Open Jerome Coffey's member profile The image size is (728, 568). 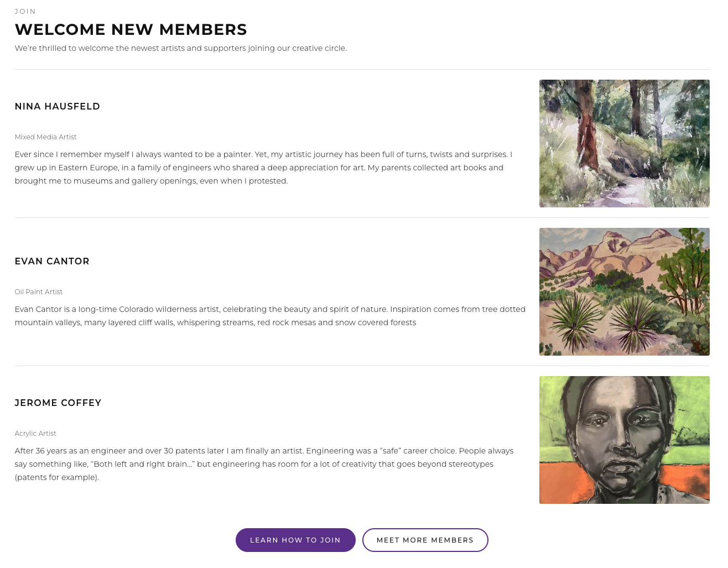[x=58, y=403]
